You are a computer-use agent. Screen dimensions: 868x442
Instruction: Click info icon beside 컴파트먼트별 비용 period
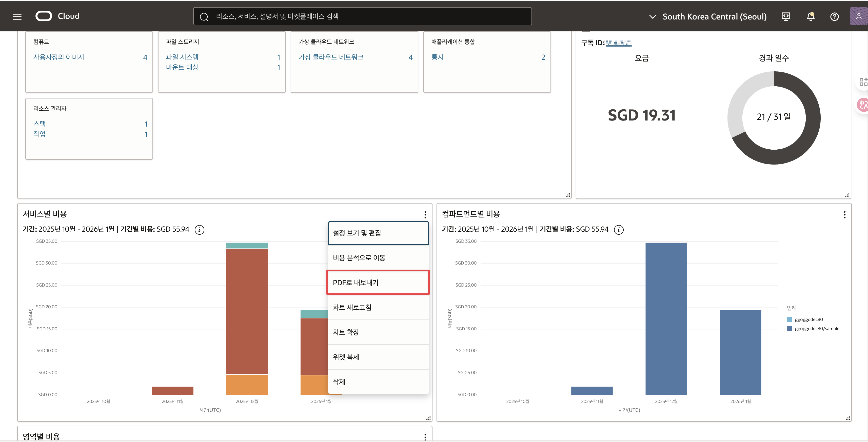[619, 230]
